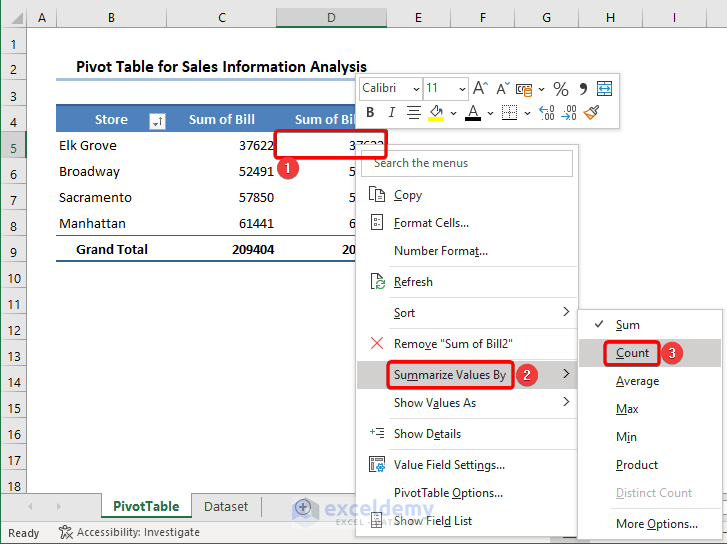Select Max in the summarize submenu

(628, 409)
